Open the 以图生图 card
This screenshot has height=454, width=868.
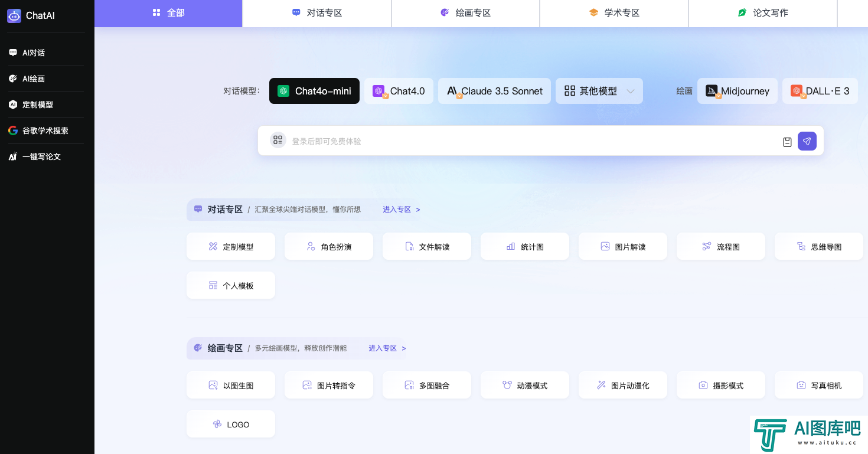[x=231, y=385]
